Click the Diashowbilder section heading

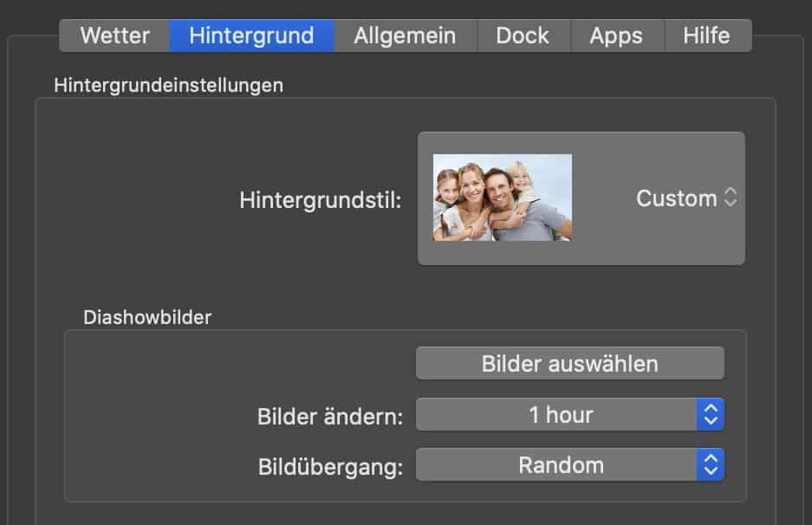pyautogui.click(x=147, y=317)
